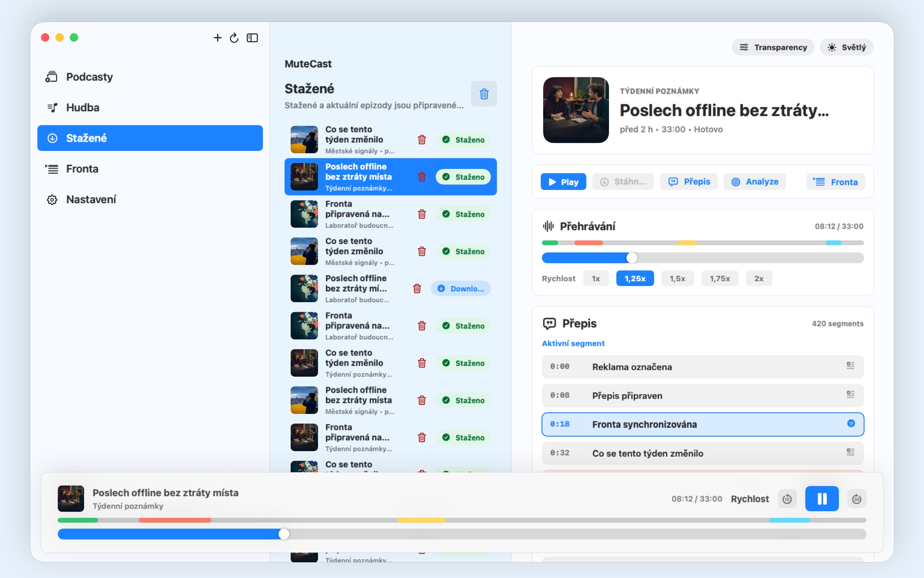Click the blue Play button
The image size is (924, 578).
[x=563, y=181]
